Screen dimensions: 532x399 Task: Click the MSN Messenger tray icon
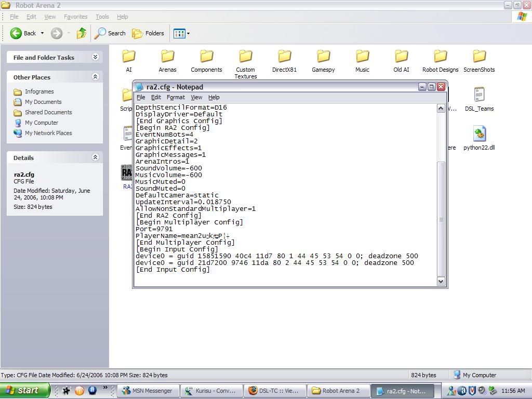[451, 391]
